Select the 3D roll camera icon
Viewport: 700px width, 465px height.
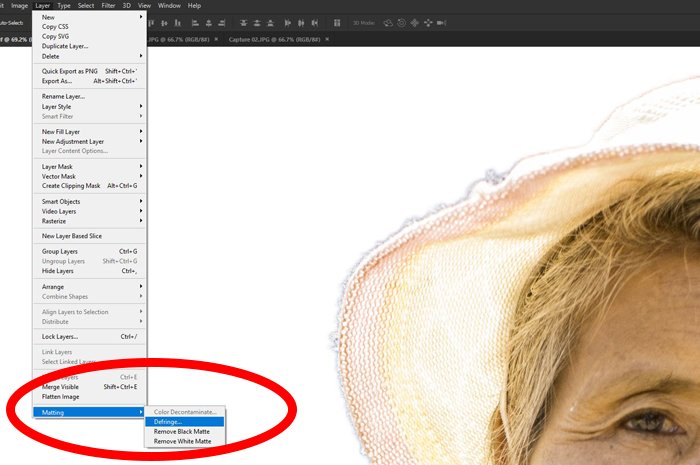[401, 22]
